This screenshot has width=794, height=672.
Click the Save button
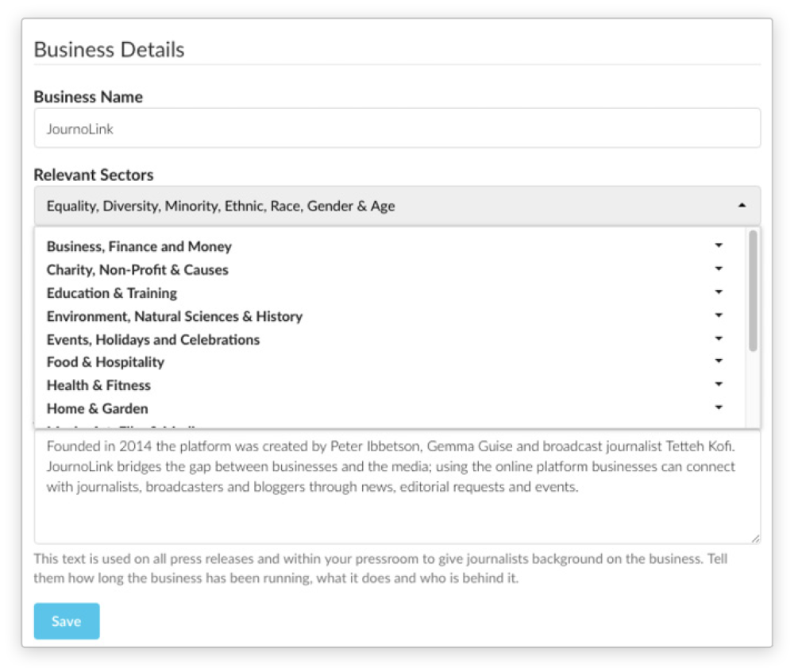[x=67, y=621]
